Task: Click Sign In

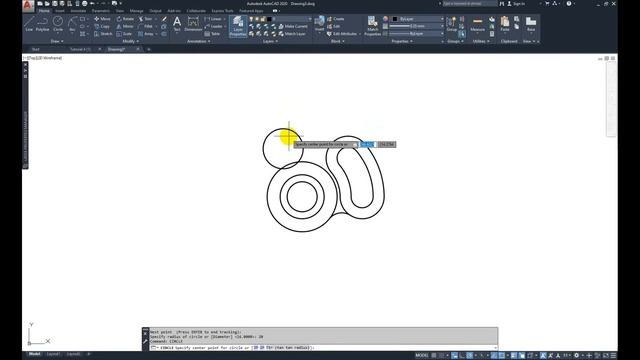Action: [516, 4]
